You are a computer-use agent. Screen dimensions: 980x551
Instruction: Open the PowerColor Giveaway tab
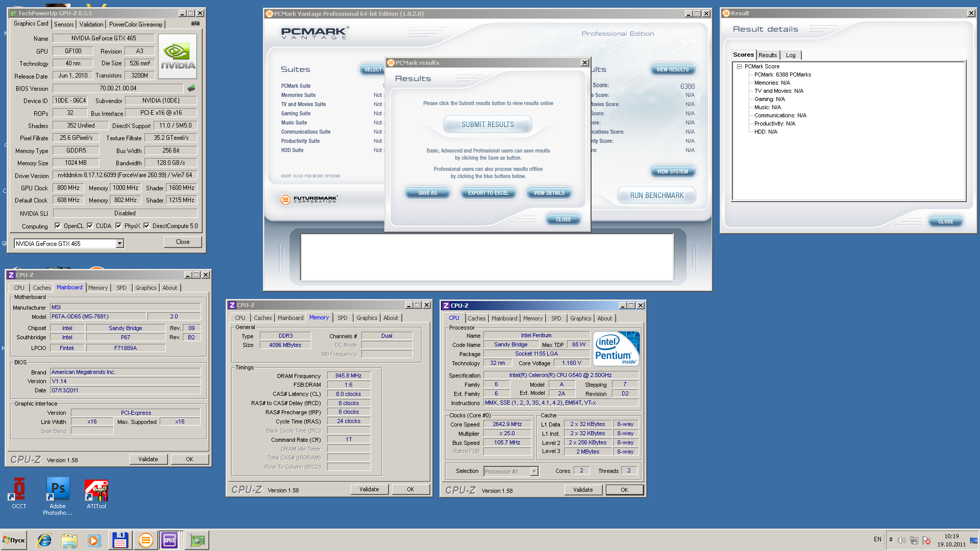click(x=136, y=24)
